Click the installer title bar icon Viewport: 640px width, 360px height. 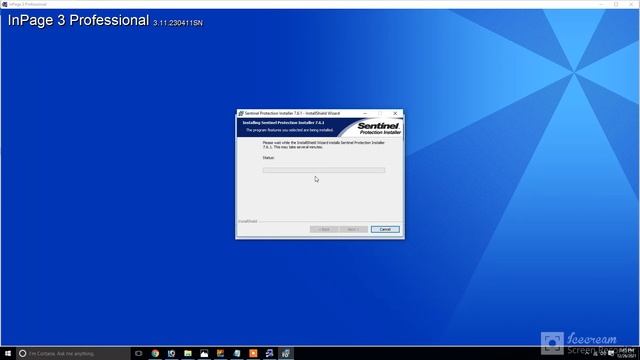coord(241,113)
